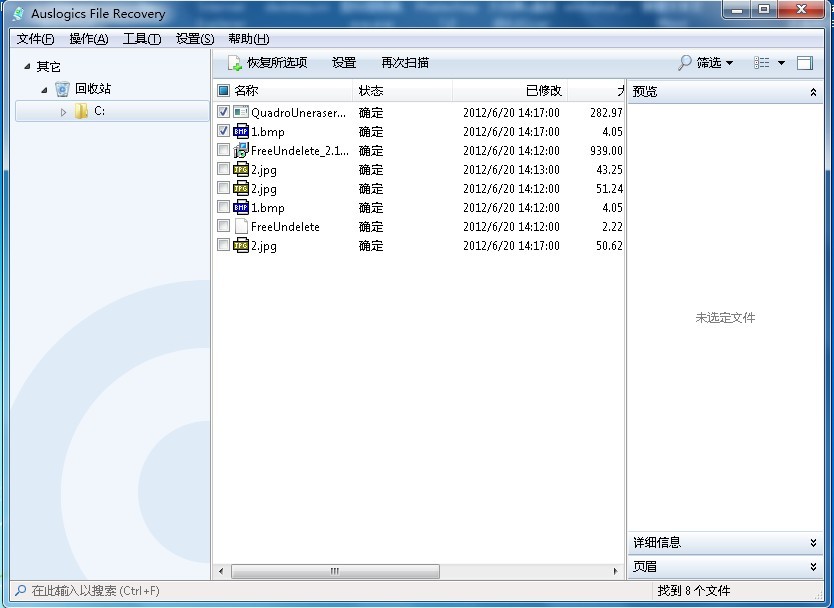
Task: Expand the C: drive tree node
Action: (64, 112)
